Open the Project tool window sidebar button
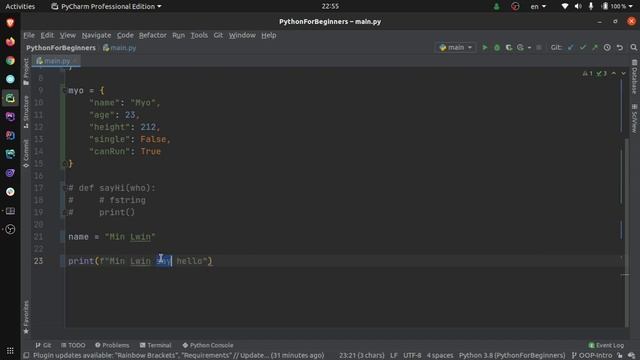The height and width of the screenshot is (360, 640). (x=26, y=71)
